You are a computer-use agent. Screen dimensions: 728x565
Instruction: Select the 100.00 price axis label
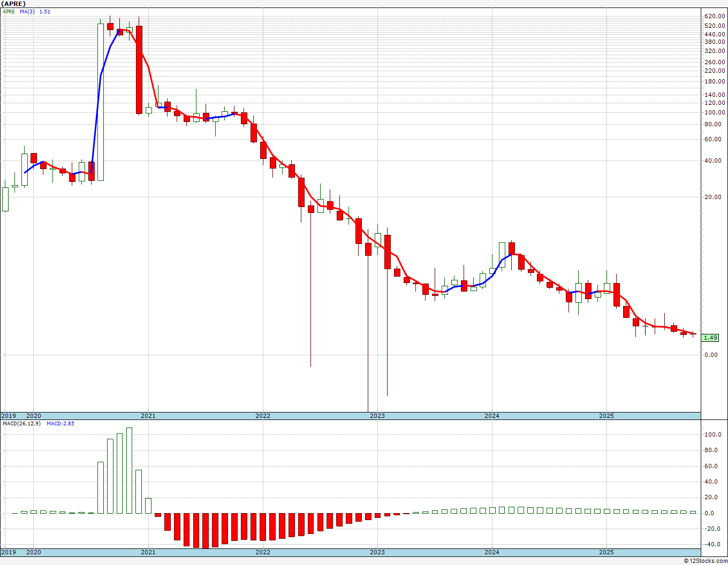[715, 112]
